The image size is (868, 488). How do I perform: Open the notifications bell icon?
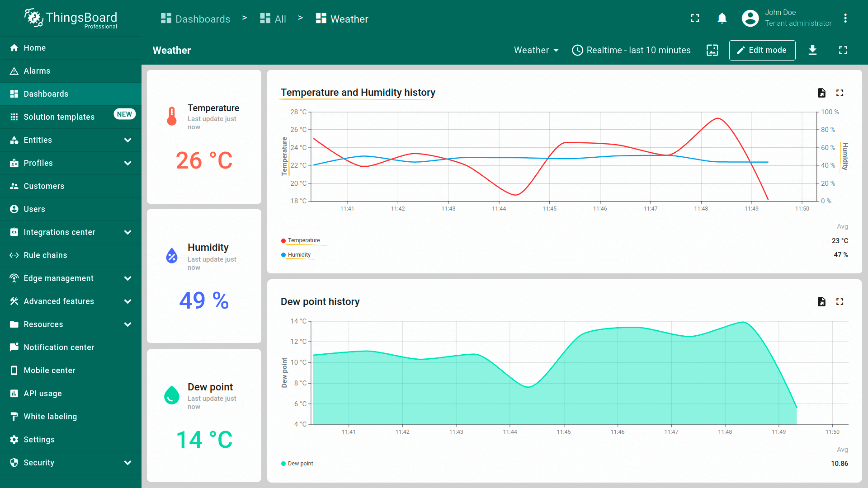[722, 19]
